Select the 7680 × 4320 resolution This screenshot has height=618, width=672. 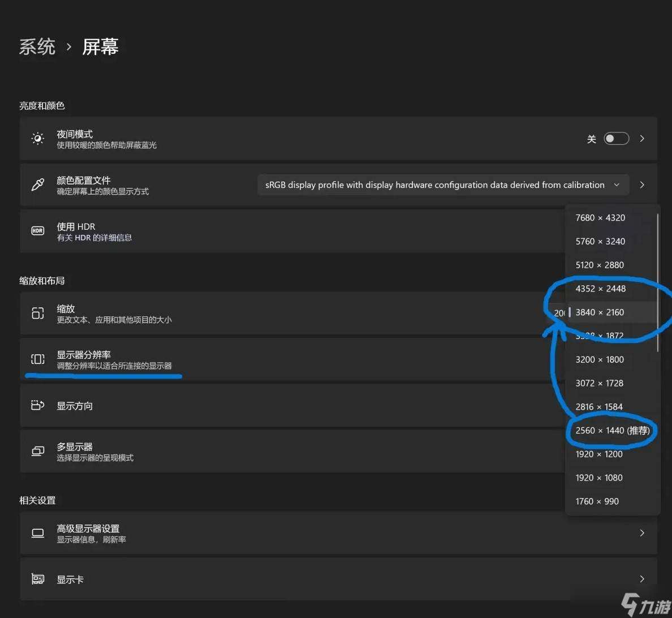click(600, 218)
